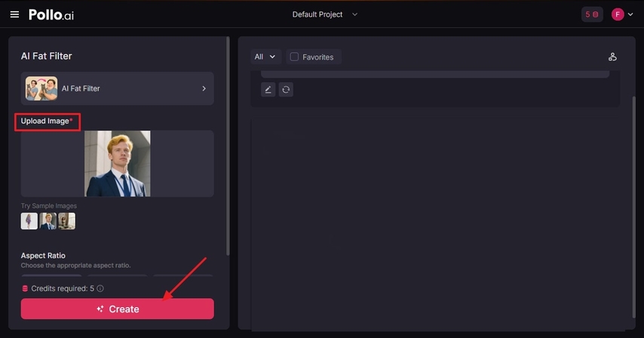Choose the second sample image of suited man

click(48, 220)
